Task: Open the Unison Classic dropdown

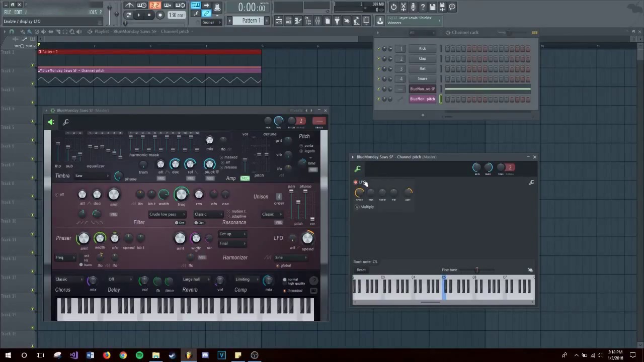Action: pyautogui.click(x=271, y=214)
